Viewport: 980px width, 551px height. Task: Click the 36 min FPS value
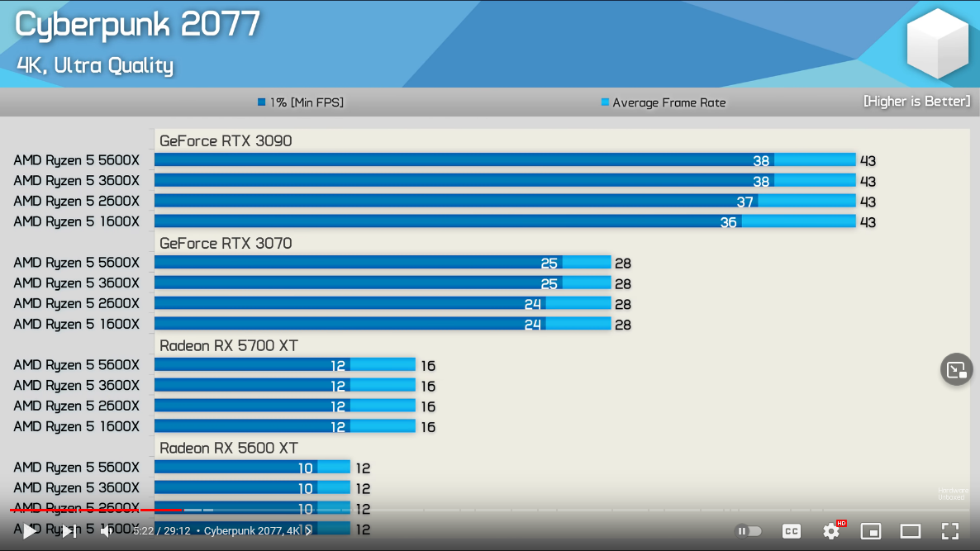728,222
